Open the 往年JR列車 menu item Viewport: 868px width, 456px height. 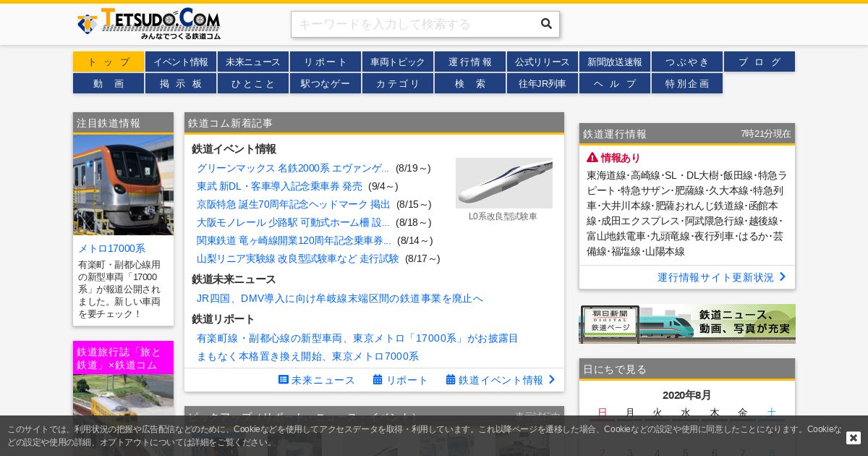pyautogui.click(x=542, y=83)
